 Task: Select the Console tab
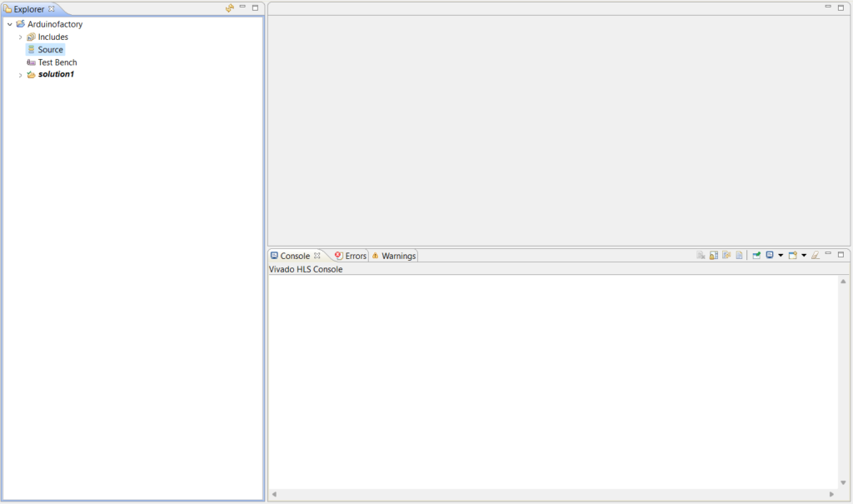pyautogui.click(x=294, y=256)
